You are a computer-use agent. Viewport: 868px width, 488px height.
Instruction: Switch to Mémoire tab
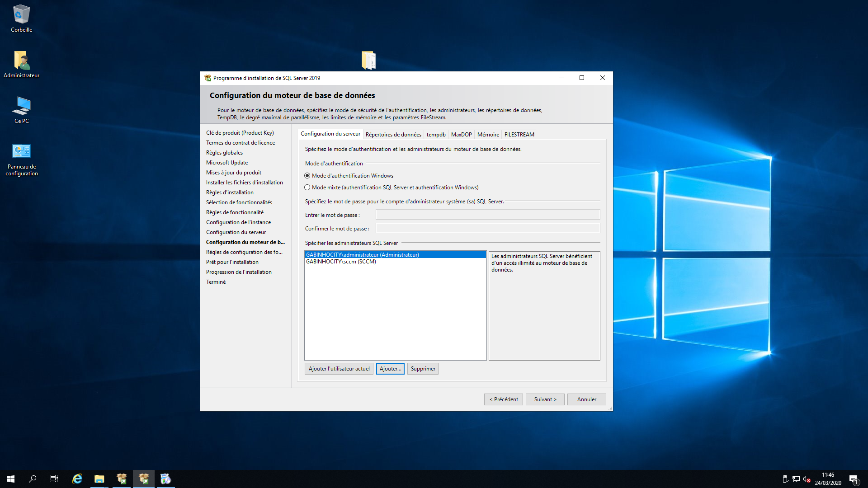(x=488, y=135)
